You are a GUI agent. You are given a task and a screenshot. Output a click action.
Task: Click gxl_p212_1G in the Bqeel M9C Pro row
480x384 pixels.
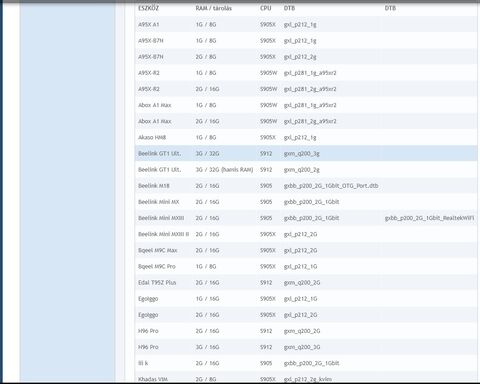[300, 267]
